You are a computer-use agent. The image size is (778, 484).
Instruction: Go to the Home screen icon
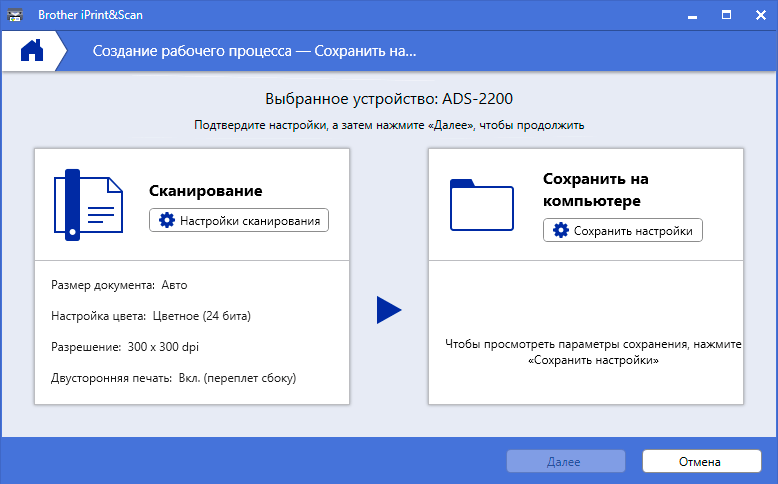tap(32, 51)
